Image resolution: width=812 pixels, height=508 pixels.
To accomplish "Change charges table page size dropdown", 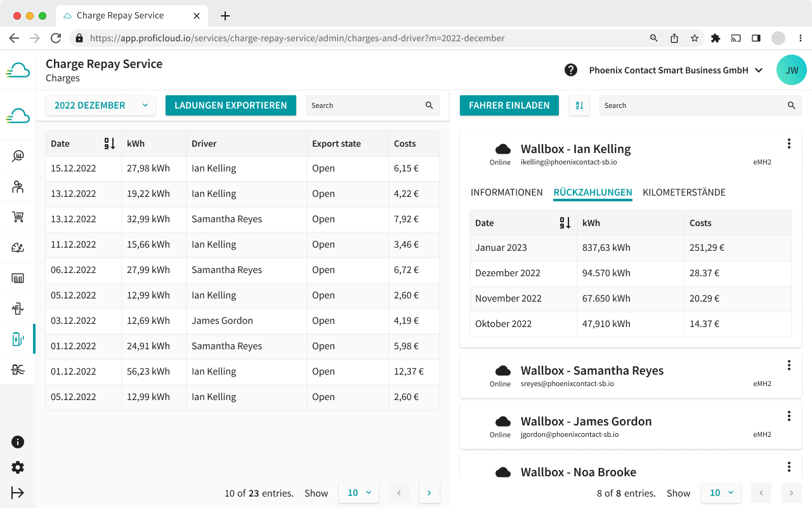I will point(358,493).
